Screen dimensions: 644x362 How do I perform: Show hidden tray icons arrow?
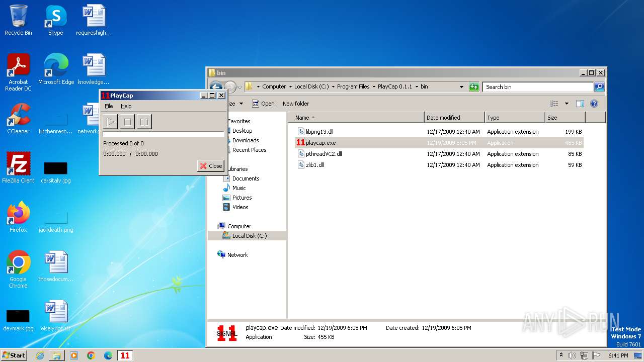561,355
